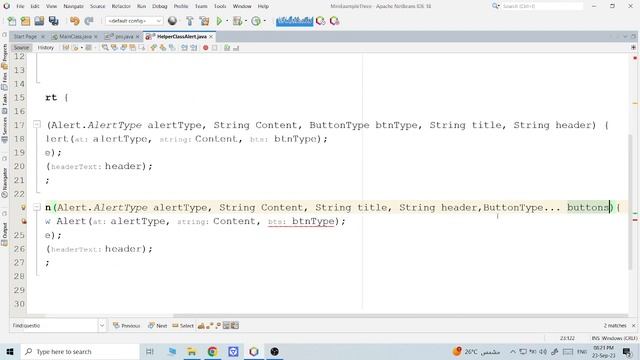Click the Open Project toolbar icon
Image resolution: width=640 pixels, height=360 pixels.
point(39,21)
